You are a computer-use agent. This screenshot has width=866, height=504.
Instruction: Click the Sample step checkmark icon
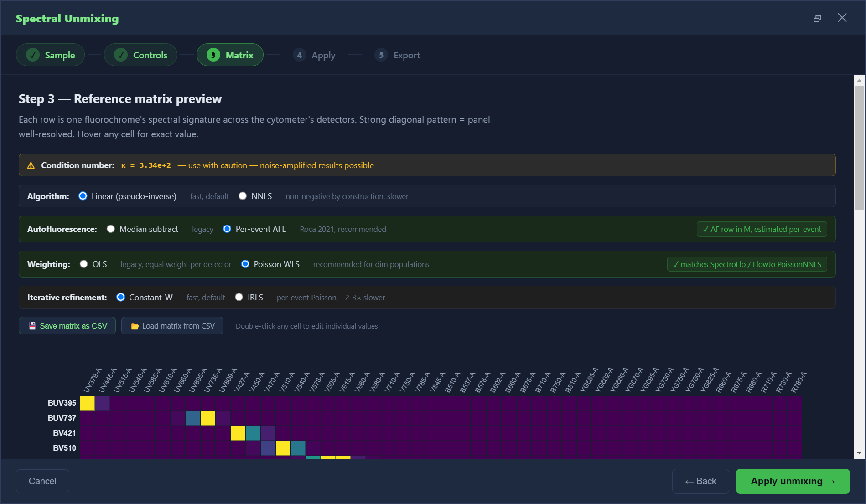(32, 55)
